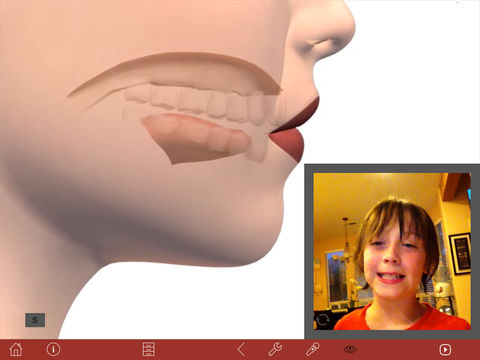Viewport: 480px width, 360px height.
Task: Tap the child's webcam video preview
Action: pyautogui.click(x=392, y=251)
